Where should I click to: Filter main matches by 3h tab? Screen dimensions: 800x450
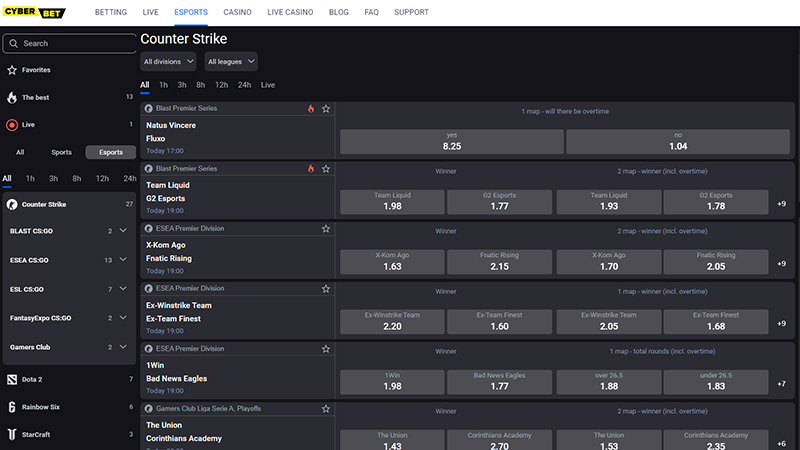click(182, 85)
